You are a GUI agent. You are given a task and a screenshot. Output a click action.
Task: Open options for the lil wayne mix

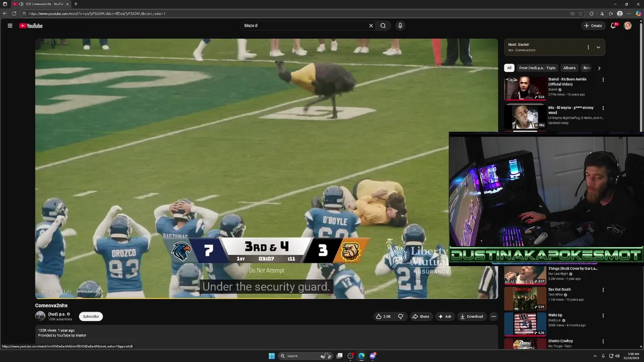coord(603,108)
